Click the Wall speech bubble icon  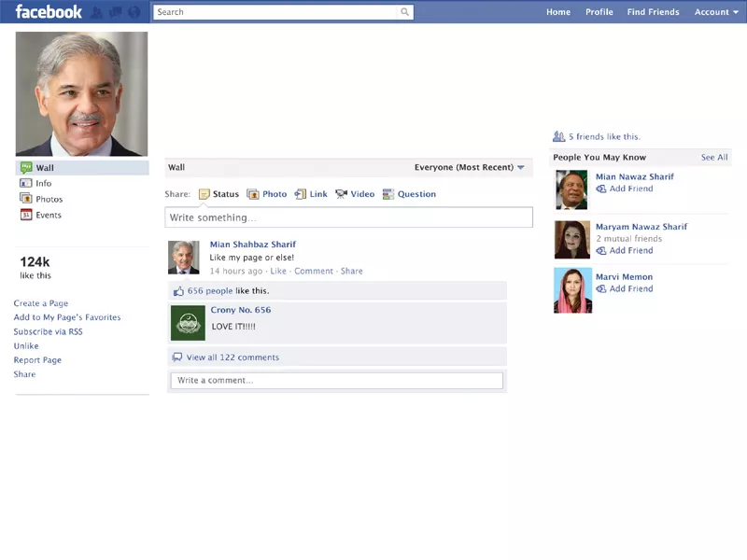[26, 167]
